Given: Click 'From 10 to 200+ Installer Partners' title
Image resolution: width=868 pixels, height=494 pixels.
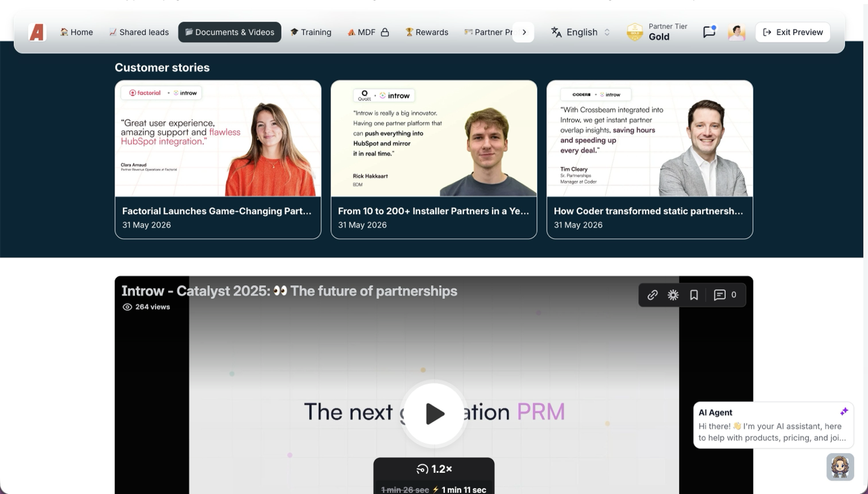Looking at the screenshot, I should click(x=433, y=211).
